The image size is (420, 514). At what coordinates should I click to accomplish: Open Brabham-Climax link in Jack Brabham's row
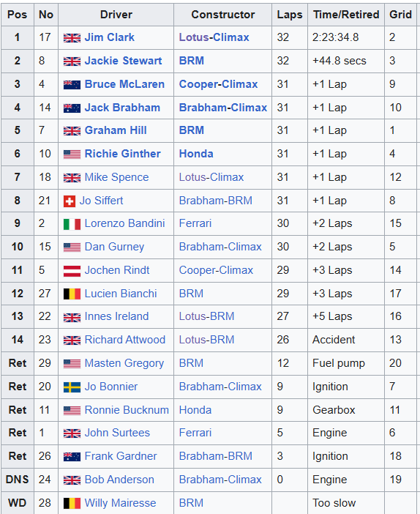point(222,108)
